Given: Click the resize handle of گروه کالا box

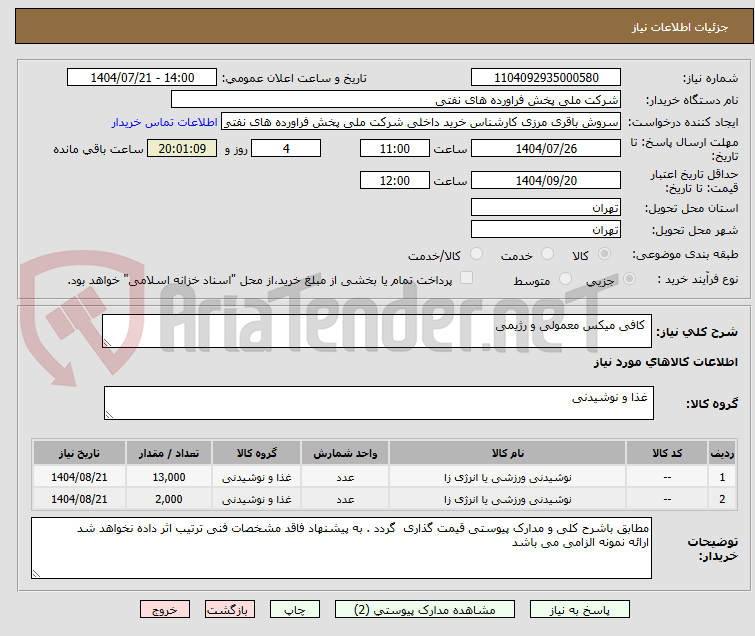Looking at the screenshot, I should click(x=109, y=415).
